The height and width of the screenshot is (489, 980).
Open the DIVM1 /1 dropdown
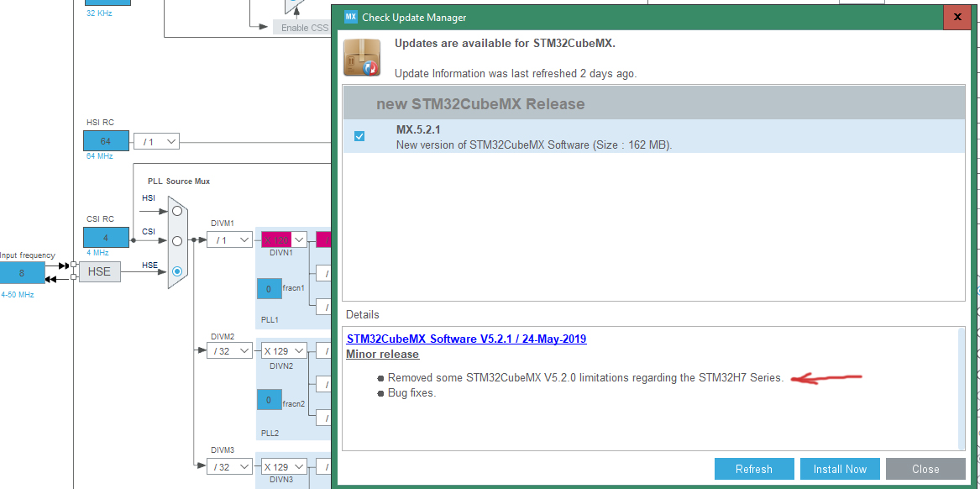[x=229, y=240]
